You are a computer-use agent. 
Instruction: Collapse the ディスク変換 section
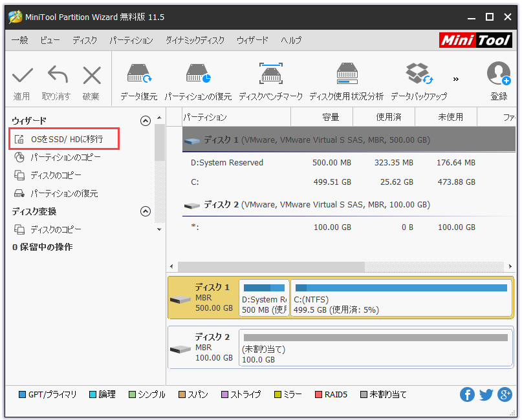point(146,211)
